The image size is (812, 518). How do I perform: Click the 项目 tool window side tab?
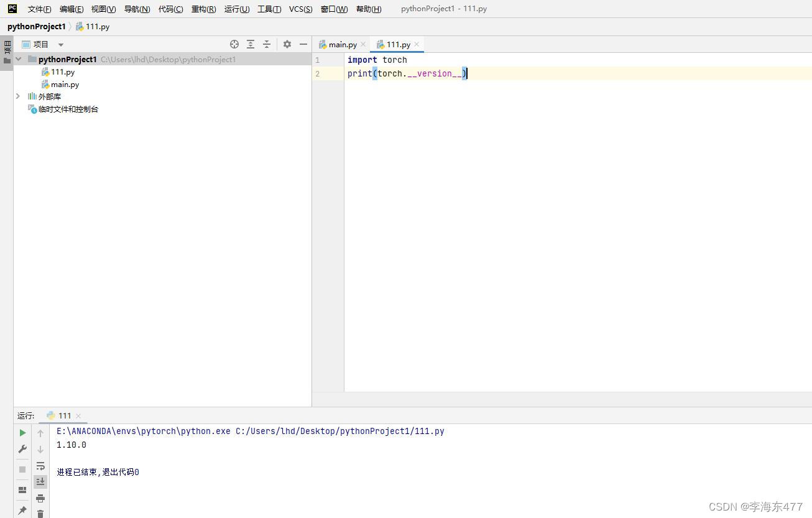tap(7, 53)
